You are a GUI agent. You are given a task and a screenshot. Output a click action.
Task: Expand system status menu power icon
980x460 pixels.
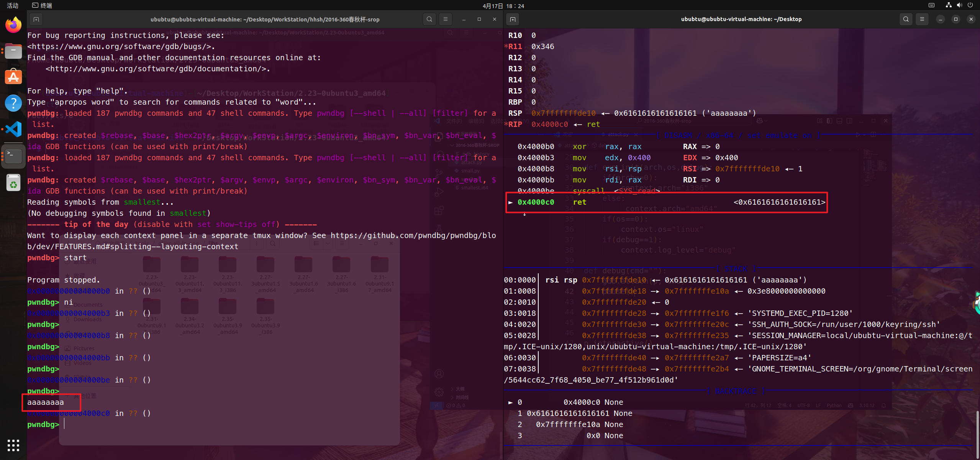click(x=970, y=5)
